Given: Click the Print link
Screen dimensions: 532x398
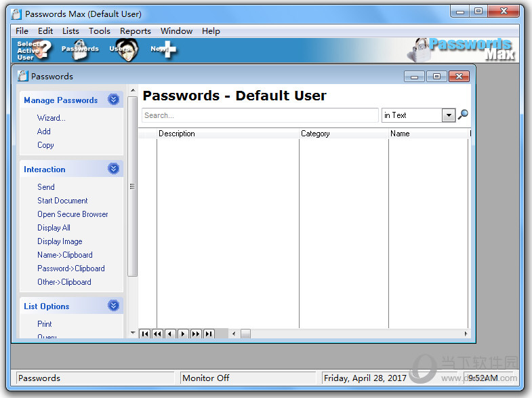Looking at the screenshot, I should coord(45,324).
